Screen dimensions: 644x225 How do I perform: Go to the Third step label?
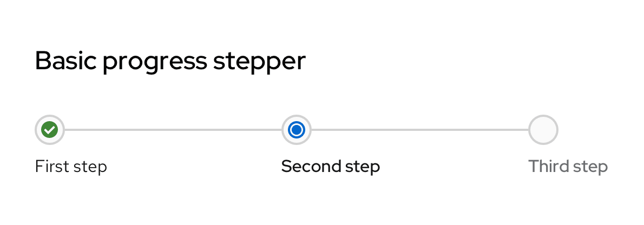pyautogui.click(x=568, y=167)
